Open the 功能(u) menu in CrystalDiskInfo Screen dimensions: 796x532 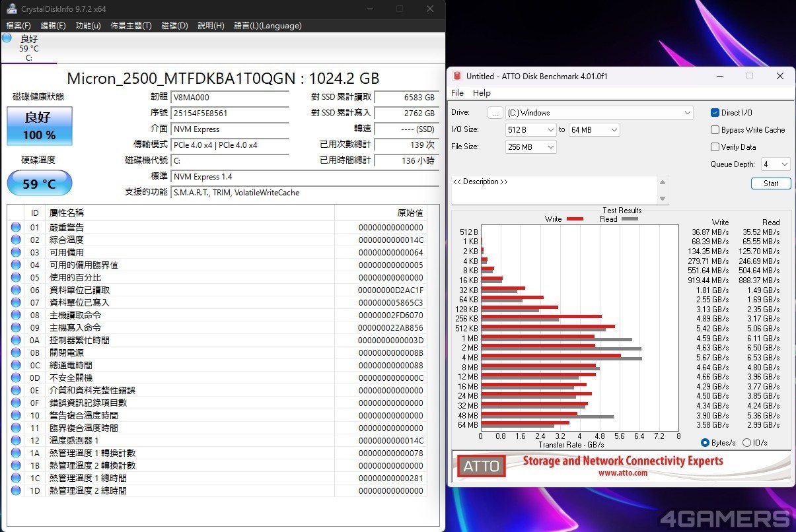(x=88, y=26)
